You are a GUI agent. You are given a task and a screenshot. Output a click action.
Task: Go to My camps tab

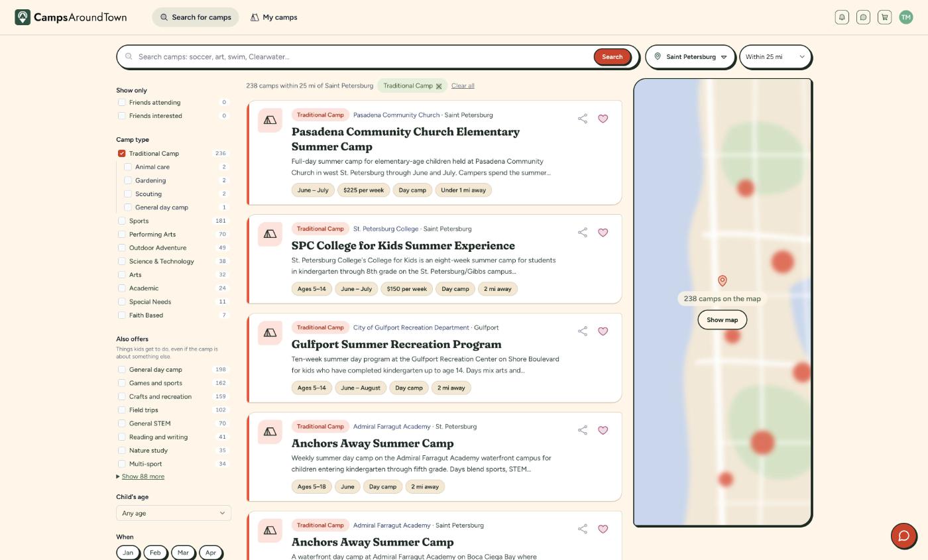274,17
